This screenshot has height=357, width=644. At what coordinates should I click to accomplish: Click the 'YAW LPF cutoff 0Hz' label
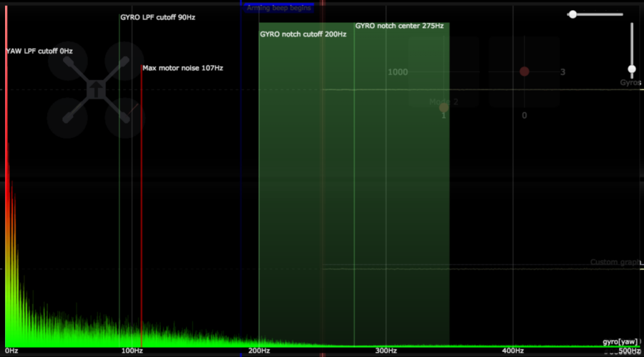point(39,51)
